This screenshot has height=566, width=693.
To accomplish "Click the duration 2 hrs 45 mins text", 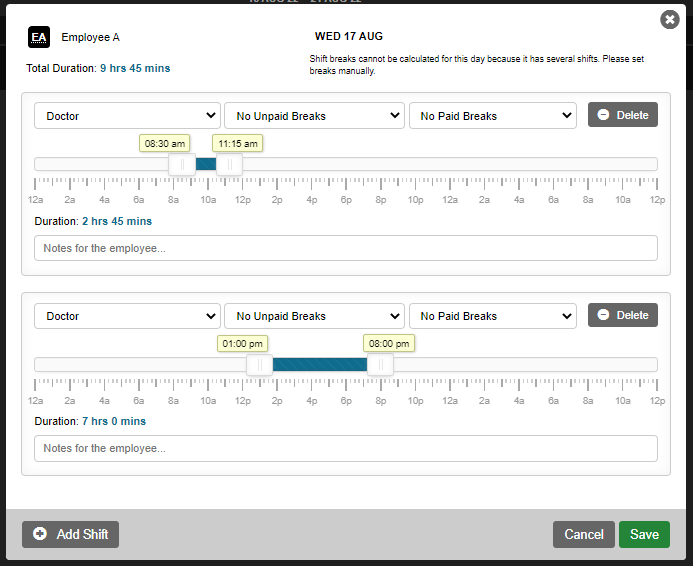I will [117, 221].
